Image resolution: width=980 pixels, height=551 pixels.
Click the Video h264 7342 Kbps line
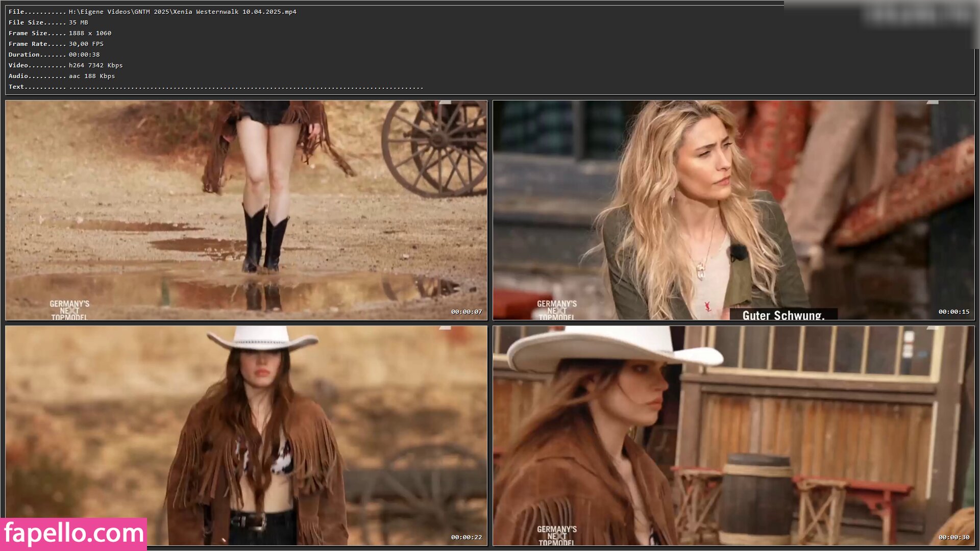point(65,65)
